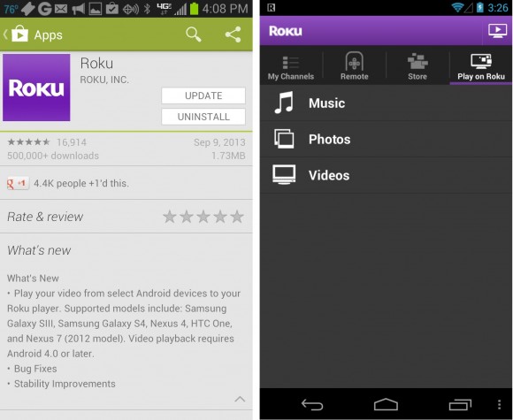Tap the Android home navigation button
The height and width of the screenshot is (420, 513).
(x=386, y=404)
